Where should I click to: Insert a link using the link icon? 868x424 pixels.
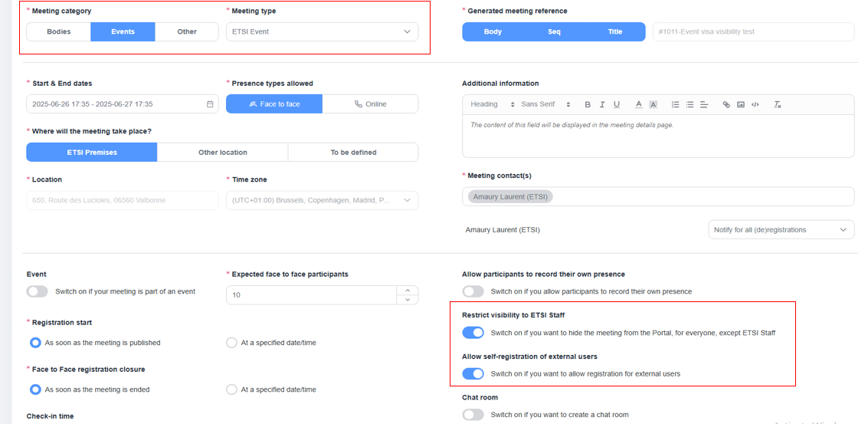(726, 104)
